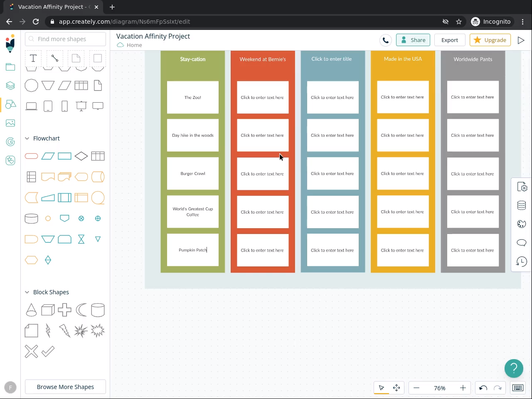The width and height of the screenshot is (532, 399).
Task: Open the 76% zoom level control
Action: (439, 388)
